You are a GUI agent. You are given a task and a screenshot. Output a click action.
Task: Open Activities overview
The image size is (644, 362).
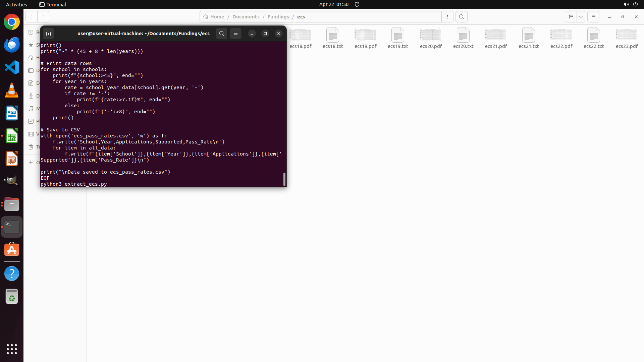point(16,4)
